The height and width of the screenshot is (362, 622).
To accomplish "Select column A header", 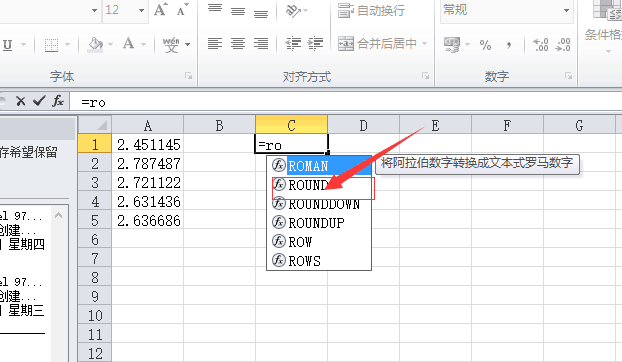I will tap(148, 125).
